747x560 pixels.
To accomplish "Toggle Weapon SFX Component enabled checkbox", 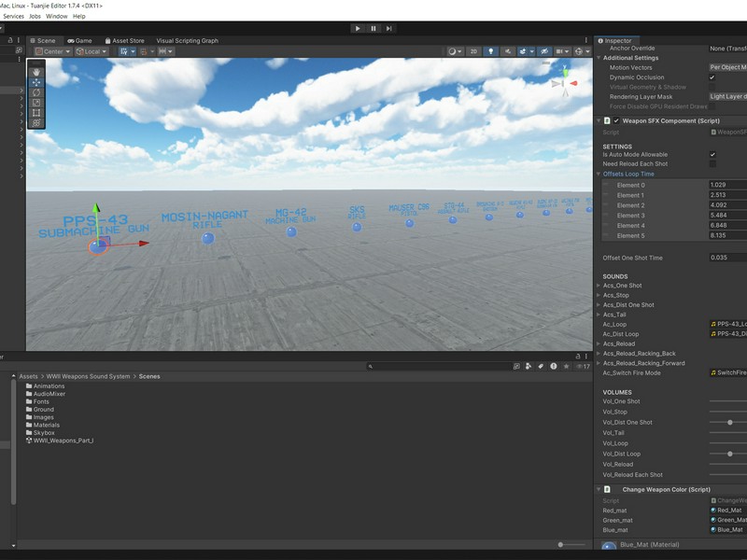I will point(616,120).
